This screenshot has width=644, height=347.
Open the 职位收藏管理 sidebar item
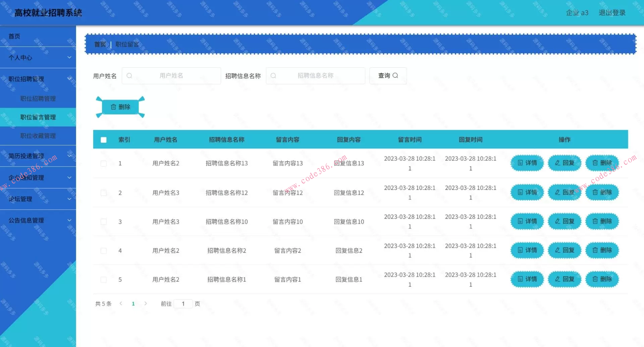pyautogui.click(x=38, y=136)
